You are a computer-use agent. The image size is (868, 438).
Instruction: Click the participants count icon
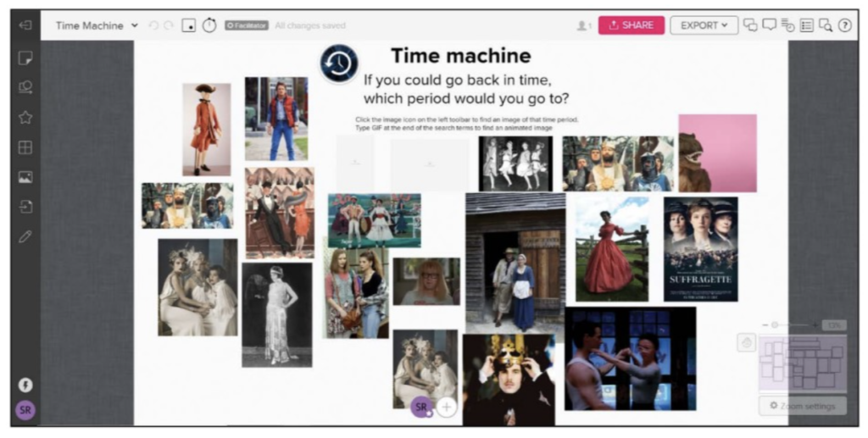(x=584, y=25)
